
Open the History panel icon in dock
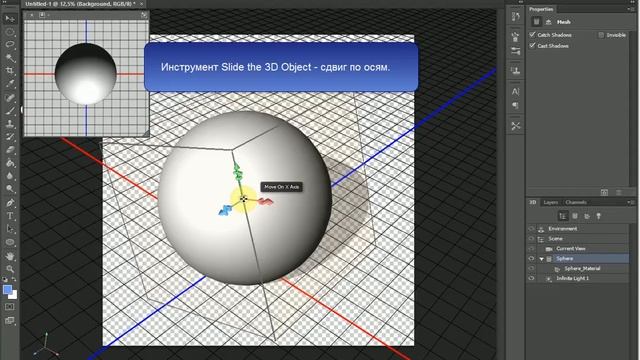tap(516, 16)
